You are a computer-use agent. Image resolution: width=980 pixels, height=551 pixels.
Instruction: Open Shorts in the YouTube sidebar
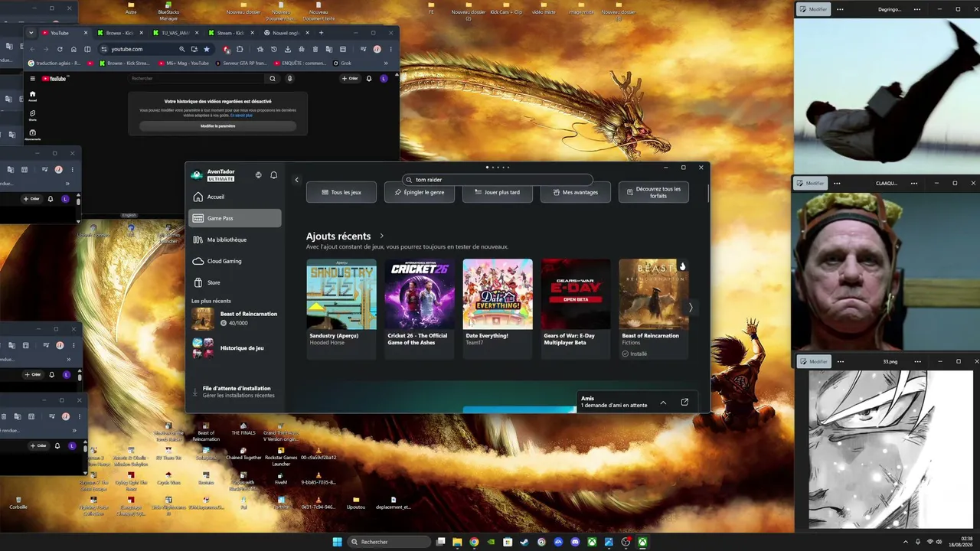coord(32,115)
